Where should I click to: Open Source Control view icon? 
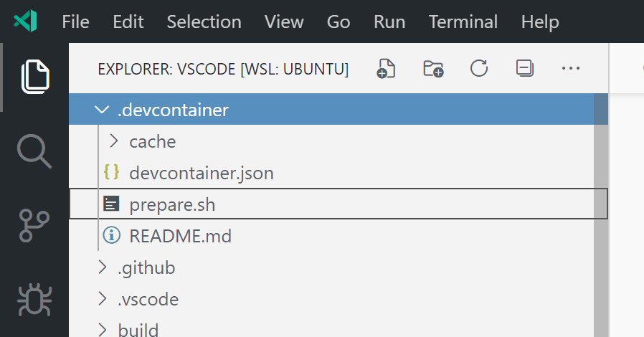click(34, 226)
